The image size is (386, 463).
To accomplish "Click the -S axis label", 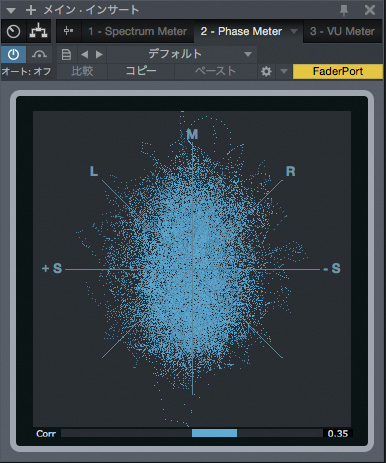I will pos(332,268).
